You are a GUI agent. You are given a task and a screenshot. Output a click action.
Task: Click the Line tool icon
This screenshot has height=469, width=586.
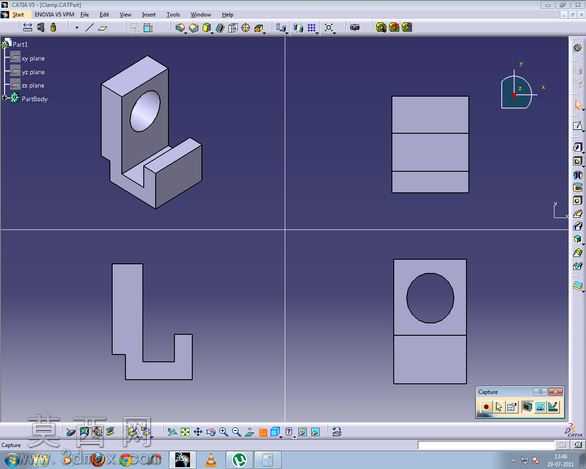pos(89,28)
